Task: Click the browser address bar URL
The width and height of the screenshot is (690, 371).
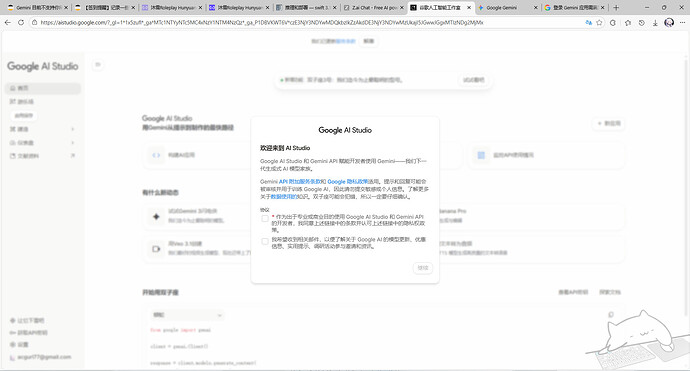Action: (262, 22)
